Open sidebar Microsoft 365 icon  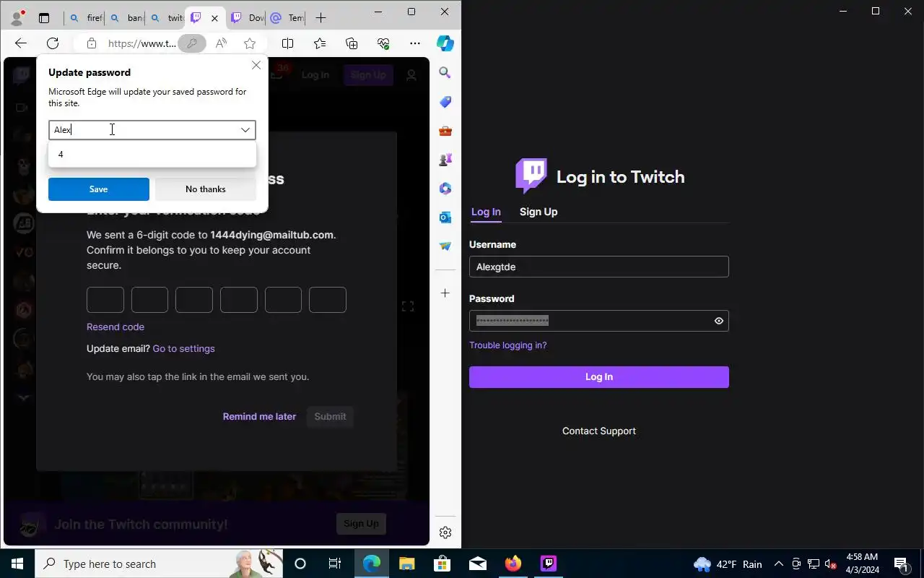tap(445, 189)
